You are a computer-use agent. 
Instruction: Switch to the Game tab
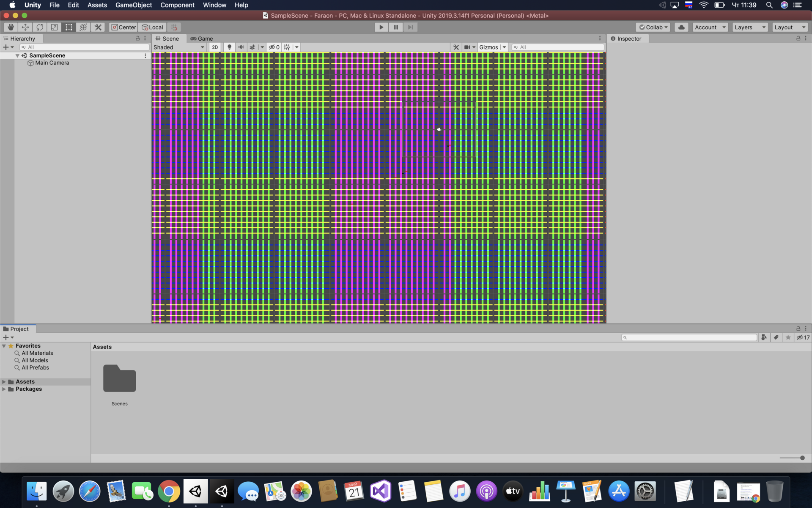pos(202,39)
